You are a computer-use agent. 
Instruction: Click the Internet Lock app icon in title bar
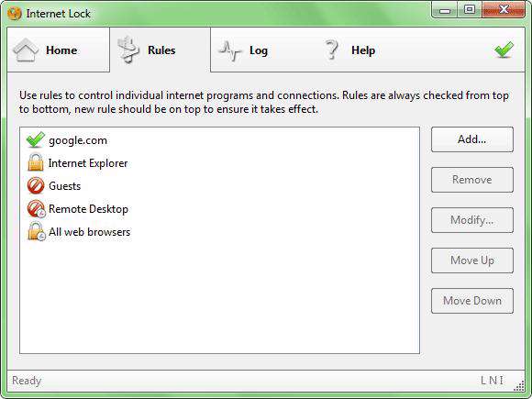click(x=15, y=13)
